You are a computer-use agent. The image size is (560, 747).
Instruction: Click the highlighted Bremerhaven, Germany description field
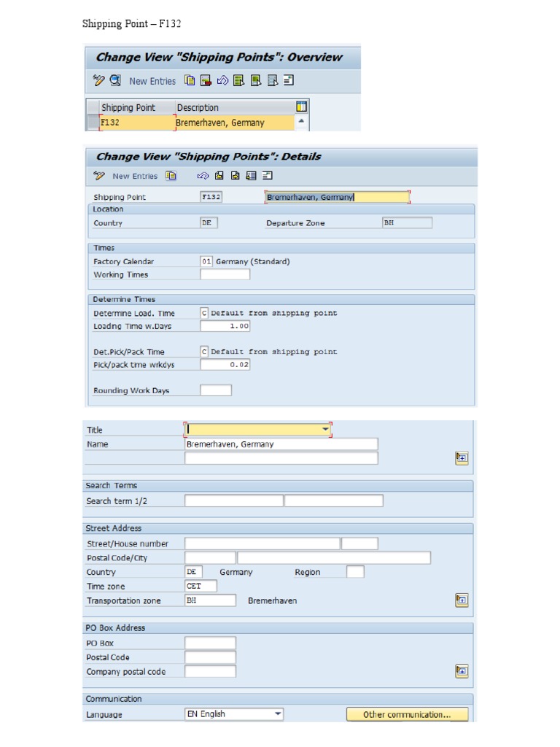[337, 197]
